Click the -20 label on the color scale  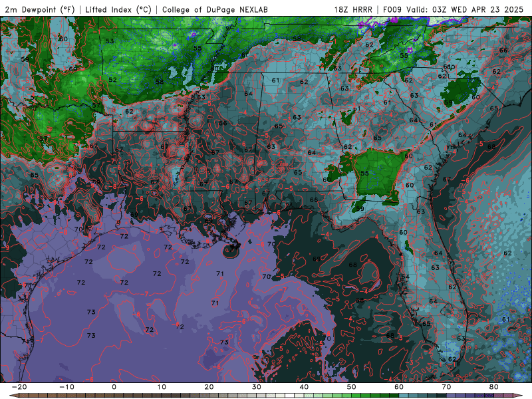tap(19, 387)
